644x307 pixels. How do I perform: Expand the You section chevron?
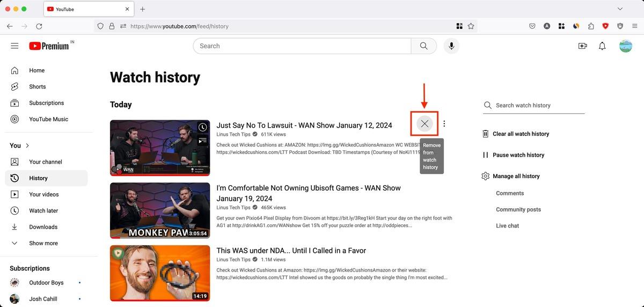[x=27, y=145]
